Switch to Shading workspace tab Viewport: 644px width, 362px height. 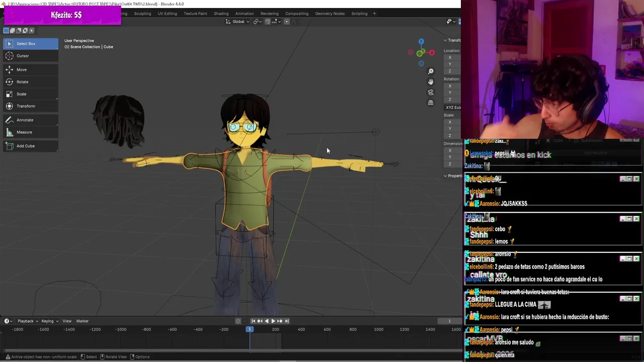(221, 14)
